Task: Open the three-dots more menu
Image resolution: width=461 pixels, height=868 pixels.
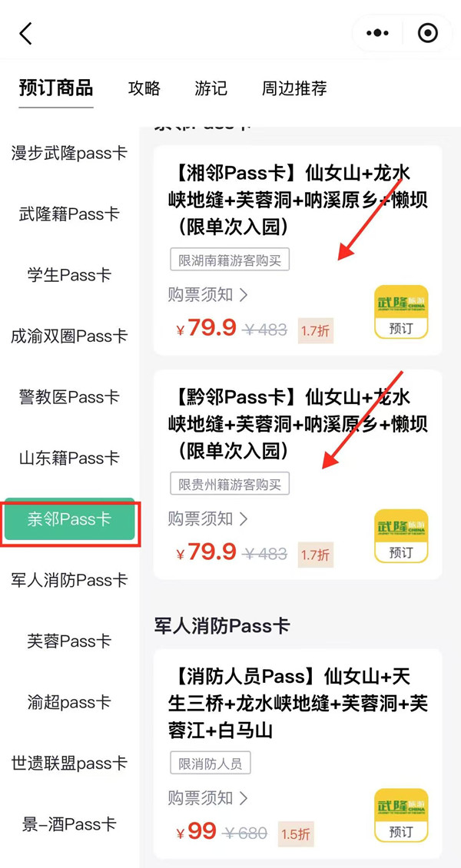Action: click(377, 33)
